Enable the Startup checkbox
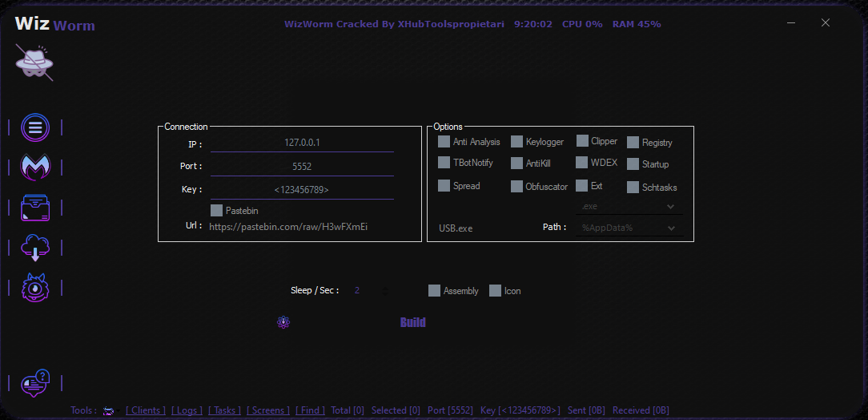Screen dimensions: 868x420 tap(633, 164)
